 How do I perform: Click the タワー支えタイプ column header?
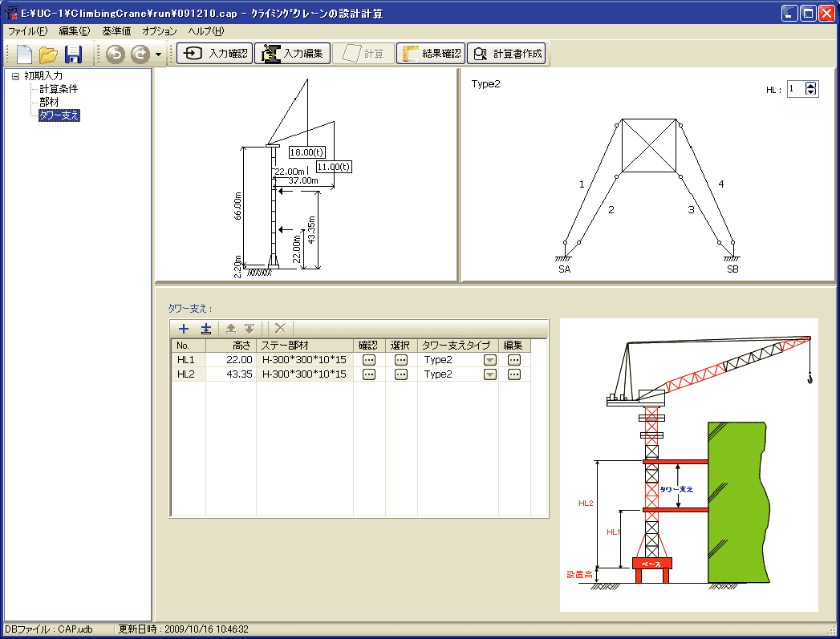(x=458, y=346)
